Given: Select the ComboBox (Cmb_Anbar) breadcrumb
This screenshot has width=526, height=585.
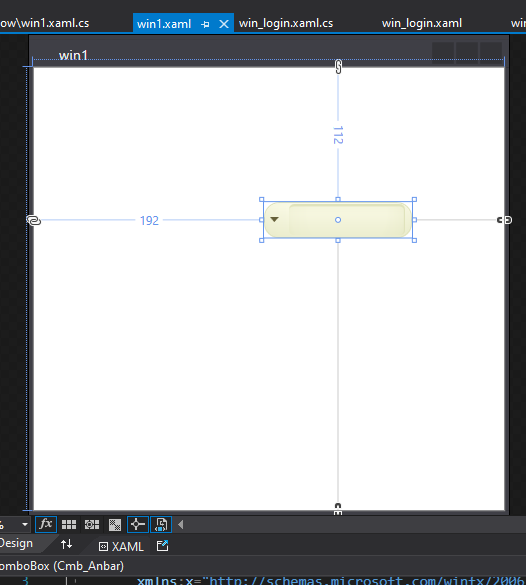Looking at the screenshot, I should (62, 566).
